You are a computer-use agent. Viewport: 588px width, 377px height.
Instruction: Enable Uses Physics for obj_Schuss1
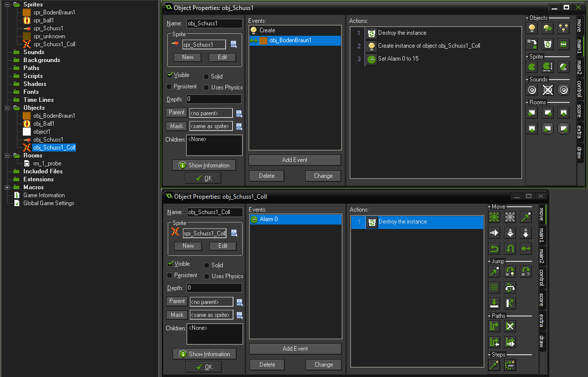207,87
